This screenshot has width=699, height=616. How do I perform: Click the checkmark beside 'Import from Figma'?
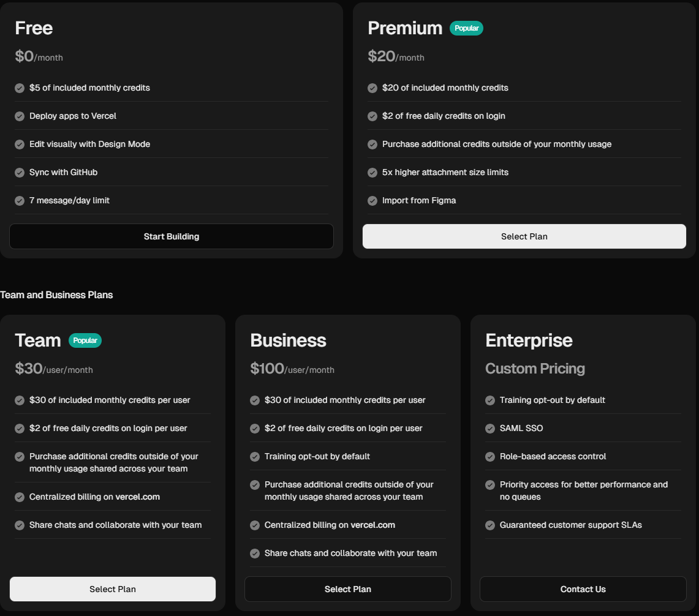pyautogui.click(x=372, y=200)
